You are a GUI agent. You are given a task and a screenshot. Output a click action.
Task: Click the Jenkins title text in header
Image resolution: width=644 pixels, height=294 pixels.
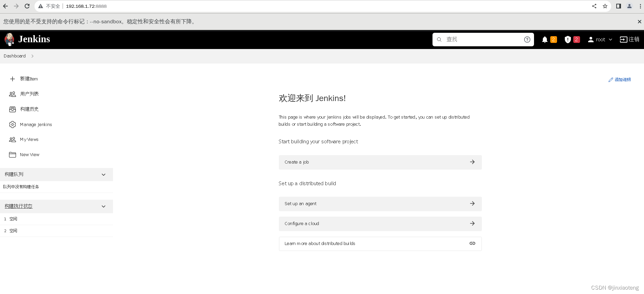[34, 39]
